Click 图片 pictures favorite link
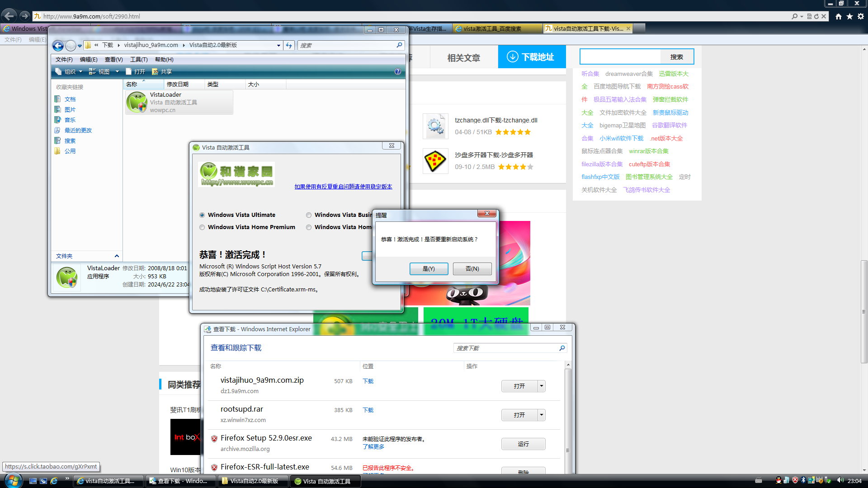Image resolution: width=868 pixels, height=488 pixels. click(70, 109)
